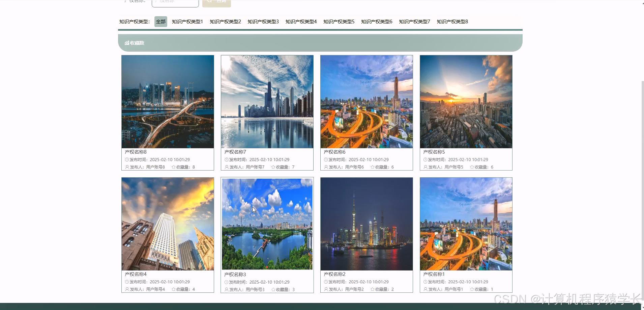Filter by 知识产权类型4
Screen dimensions: 644x310
[x=301, y=22]
